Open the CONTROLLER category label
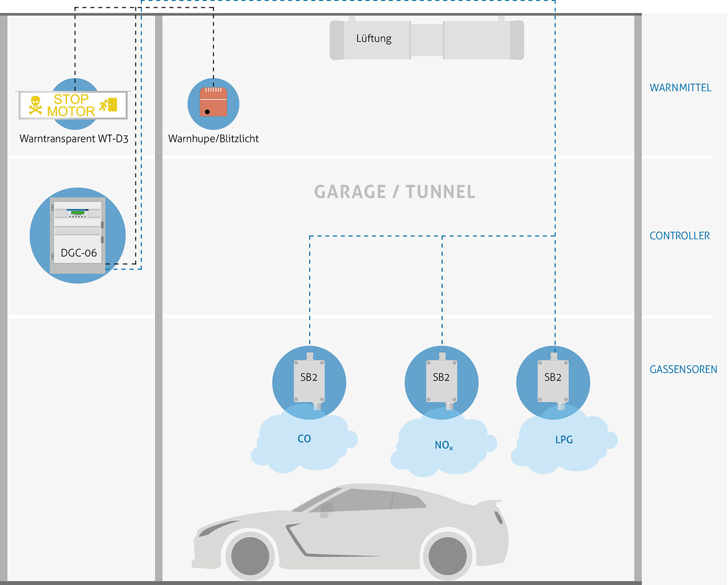The height and width of the screenshot is (585, 728). [x=679, y=236]
